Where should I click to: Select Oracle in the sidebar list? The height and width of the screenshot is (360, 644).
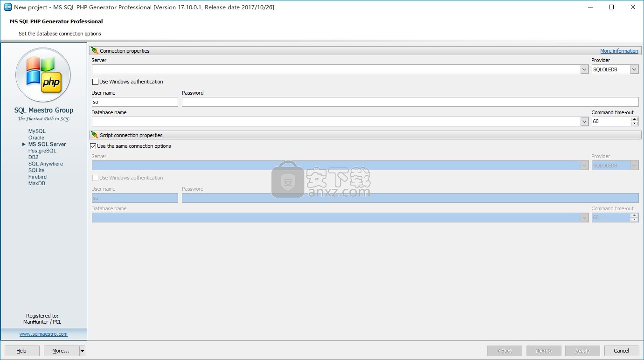tap(36, 138)
